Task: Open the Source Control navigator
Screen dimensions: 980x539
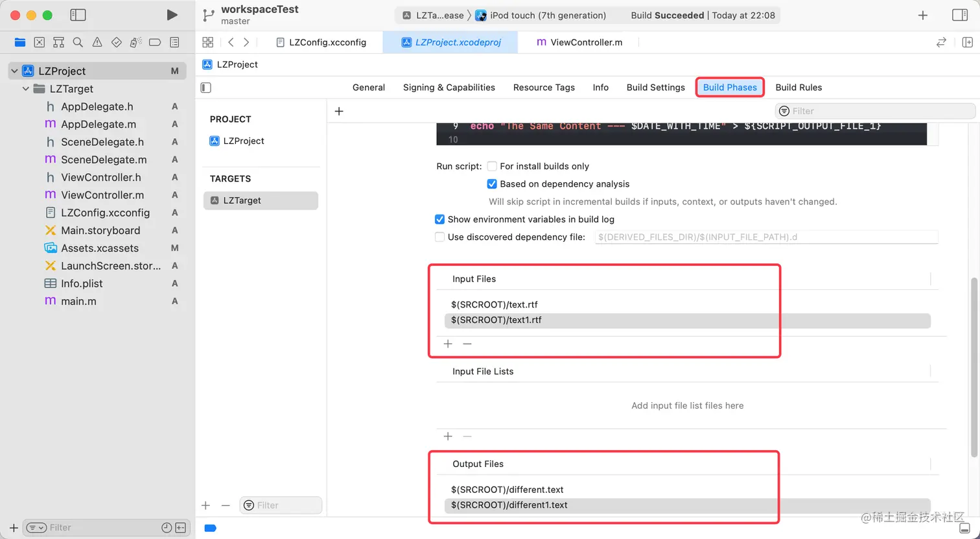Action: (x=40, y=42)
